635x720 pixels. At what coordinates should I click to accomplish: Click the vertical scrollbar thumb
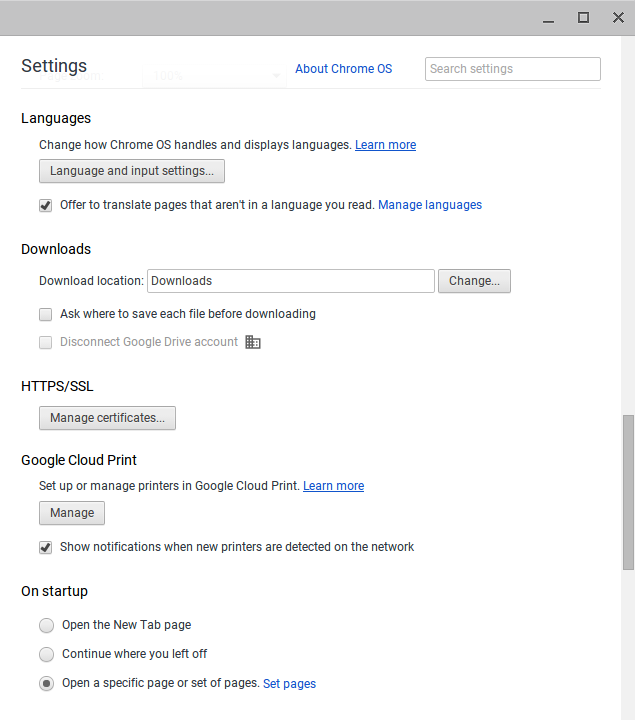click(628, 492)
